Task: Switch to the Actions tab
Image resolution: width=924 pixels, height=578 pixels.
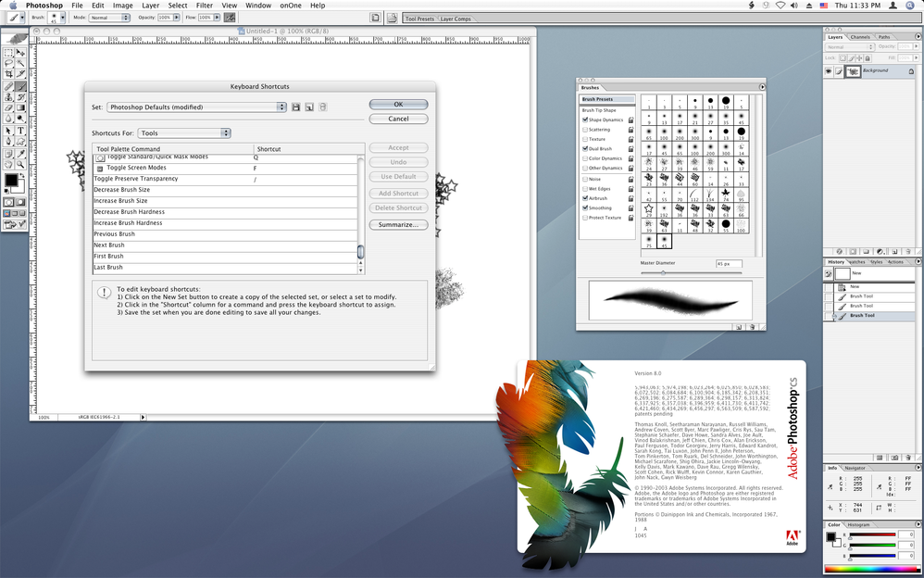Action: (895, 262)
